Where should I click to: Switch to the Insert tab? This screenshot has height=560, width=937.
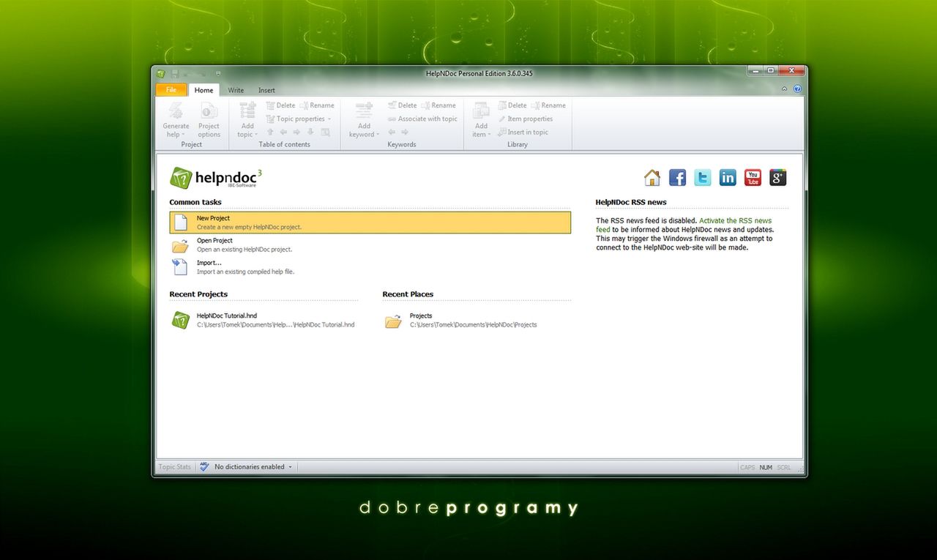click(266, 91)
